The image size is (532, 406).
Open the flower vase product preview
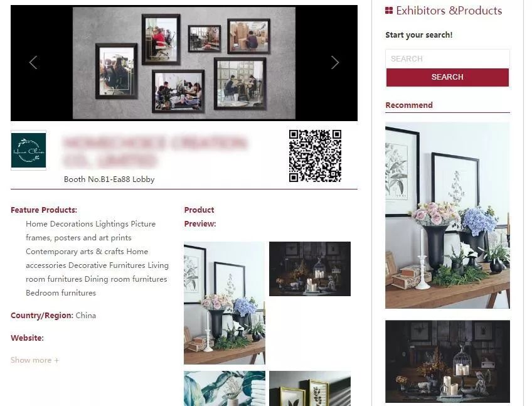[224, 303]
